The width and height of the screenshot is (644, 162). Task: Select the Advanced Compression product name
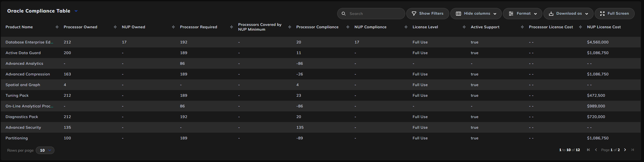[28, 74]
